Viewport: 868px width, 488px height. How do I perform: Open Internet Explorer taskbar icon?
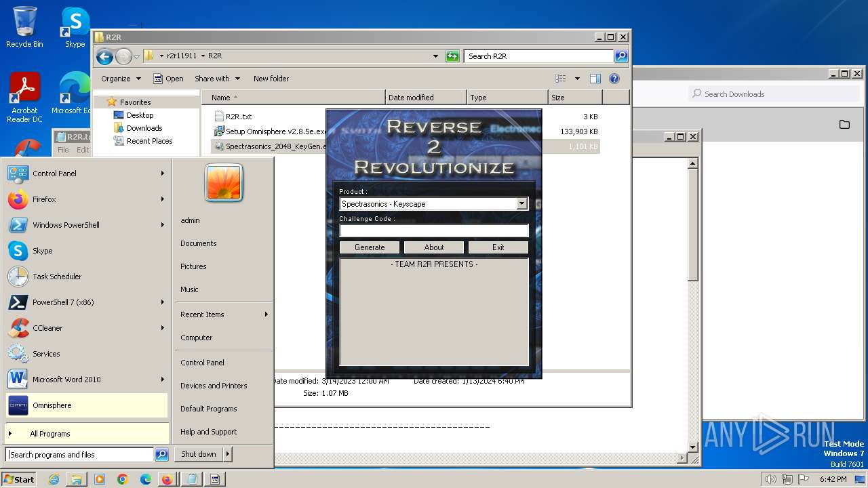54,479
